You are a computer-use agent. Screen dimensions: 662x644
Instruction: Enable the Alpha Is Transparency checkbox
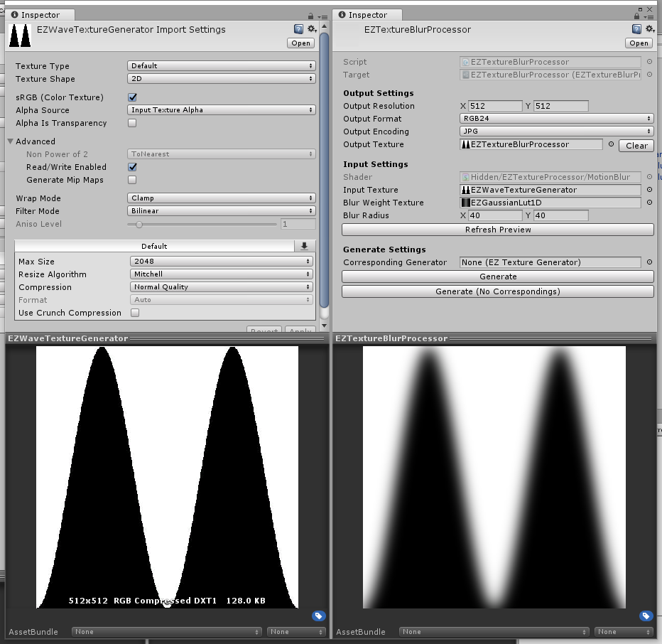tap(133, 123)
